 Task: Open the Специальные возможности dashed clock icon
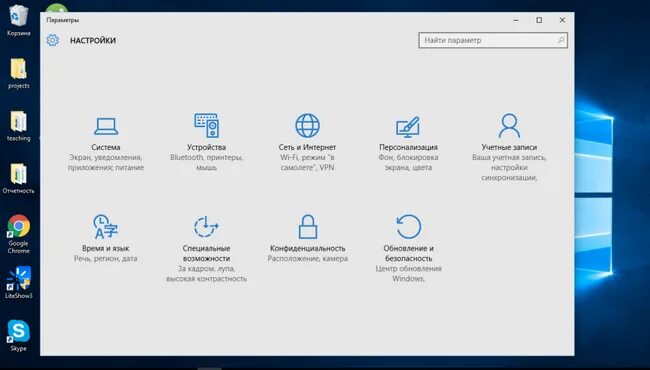tap(206, 227)
